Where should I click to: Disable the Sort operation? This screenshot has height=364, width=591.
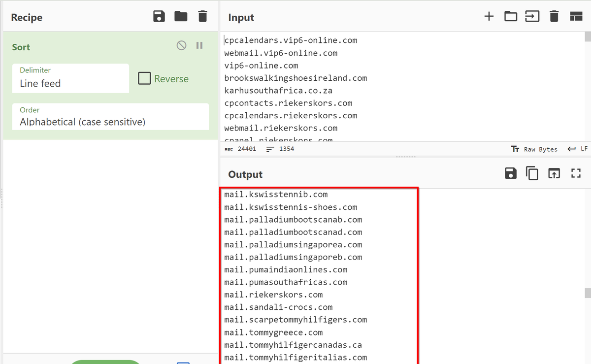182,45
